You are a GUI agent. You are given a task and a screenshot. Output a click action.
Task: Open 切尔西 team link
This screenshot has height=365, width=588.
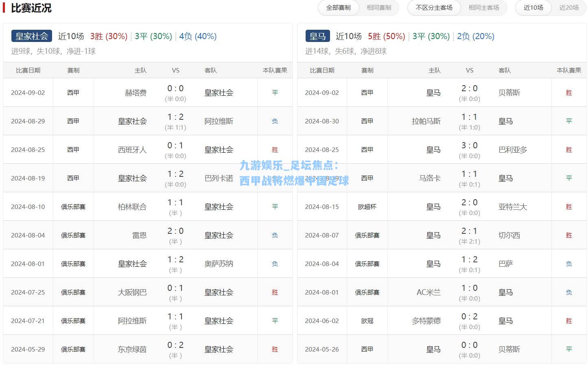[509, 235]
